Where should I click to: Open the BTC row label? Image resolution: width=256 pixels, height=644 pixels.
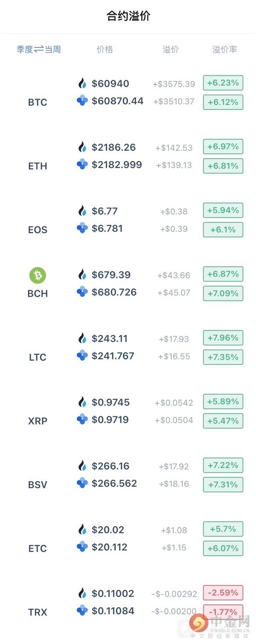click(38, 102)
